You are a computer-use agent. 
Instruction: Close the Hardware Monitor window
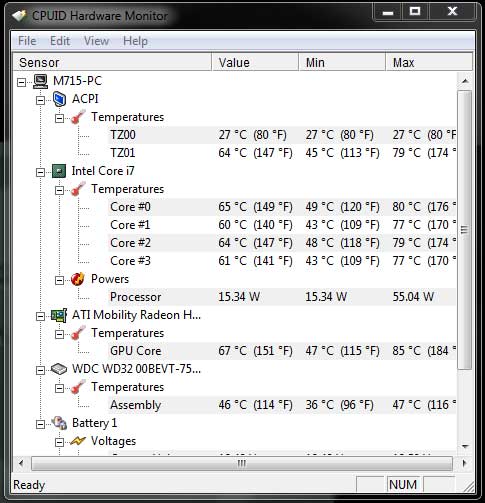tap(452, 12)
